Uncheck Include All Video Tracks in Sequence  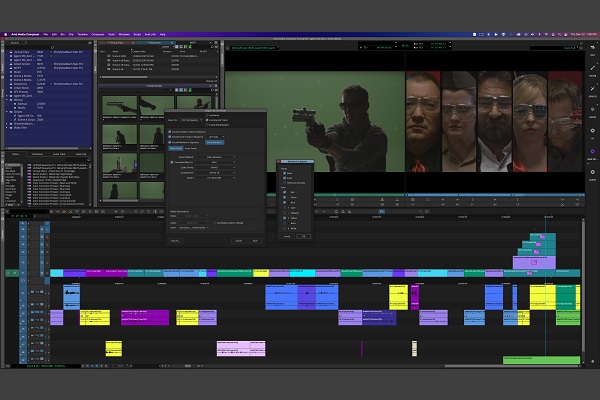[170, 132]
